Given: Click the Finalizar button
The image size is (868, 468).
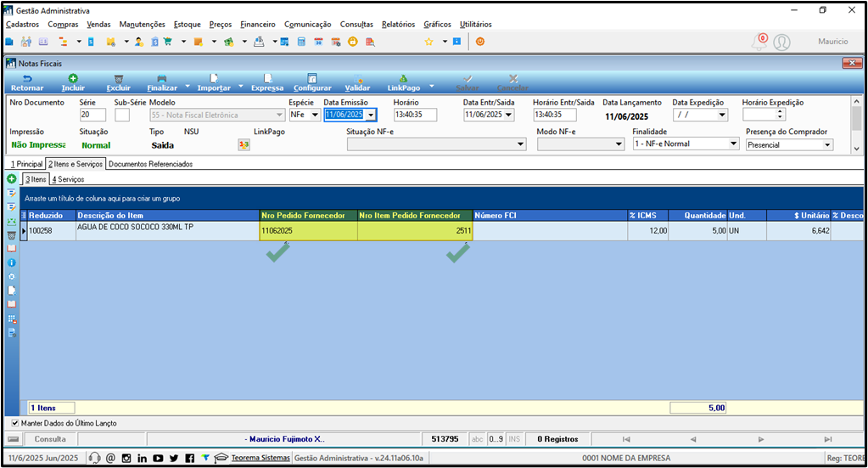Looking at the screenshot, I should coord(162,83).
